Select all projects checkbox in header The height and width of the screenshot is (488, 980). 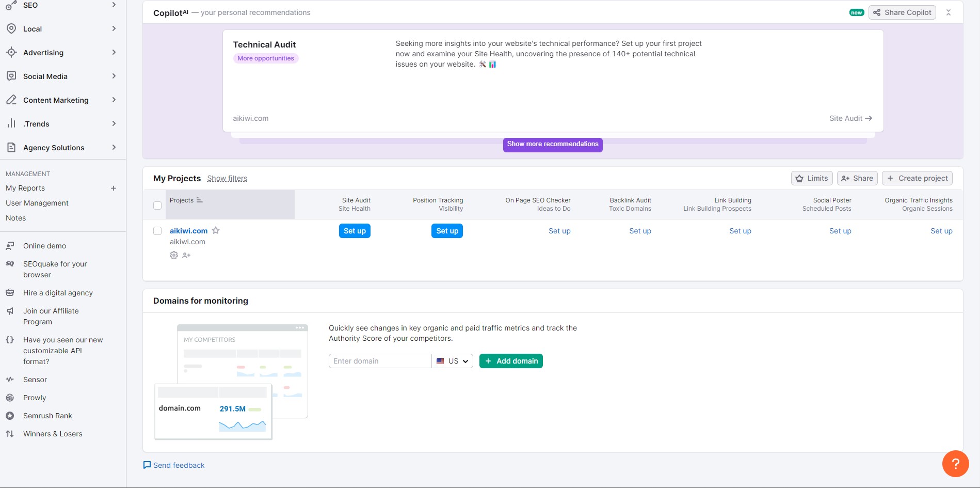coord(157,206)
